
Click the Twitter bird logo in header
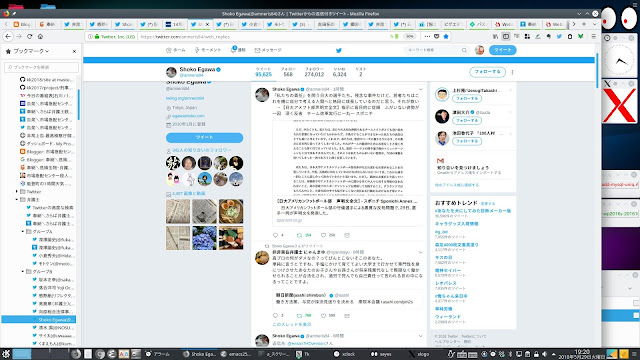click(338, 50)
